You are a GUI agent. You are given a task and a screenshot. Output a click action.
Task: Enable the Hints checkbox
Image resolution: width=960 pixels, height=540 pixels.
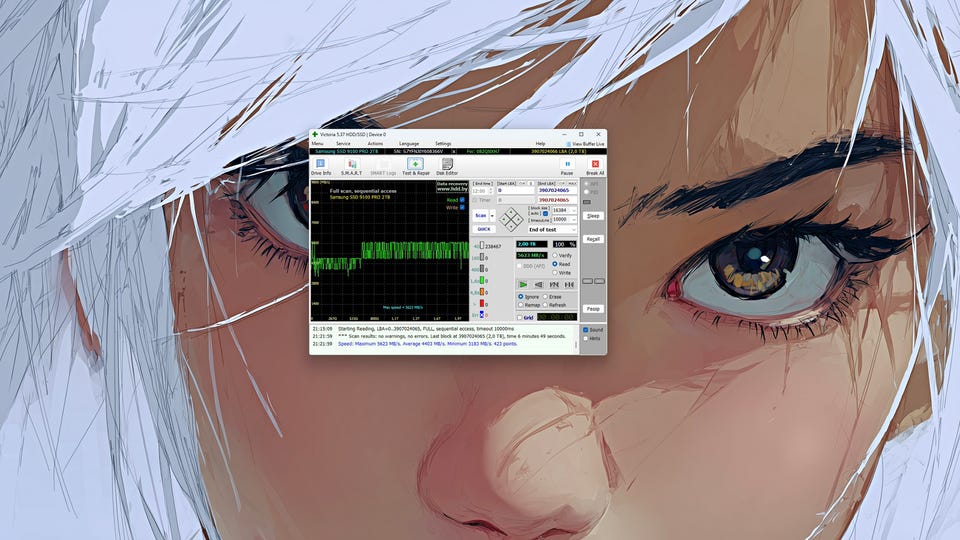[x=586, y=338]
